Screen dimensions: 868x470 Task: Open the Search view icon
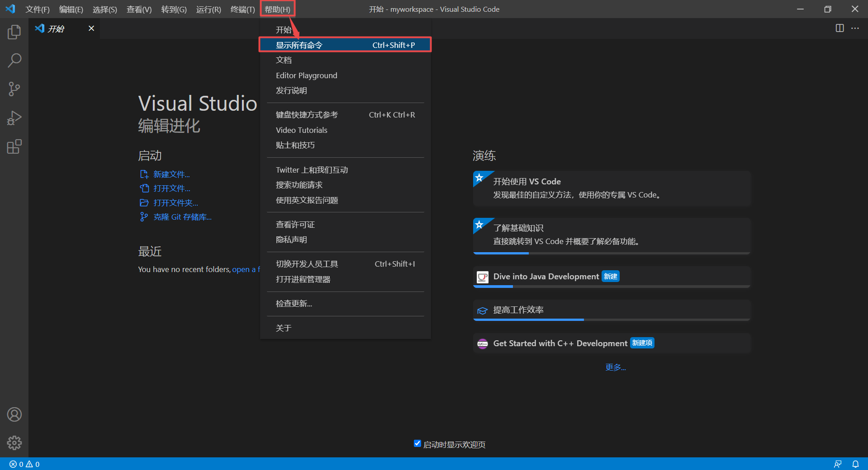(x=14, y=60)
